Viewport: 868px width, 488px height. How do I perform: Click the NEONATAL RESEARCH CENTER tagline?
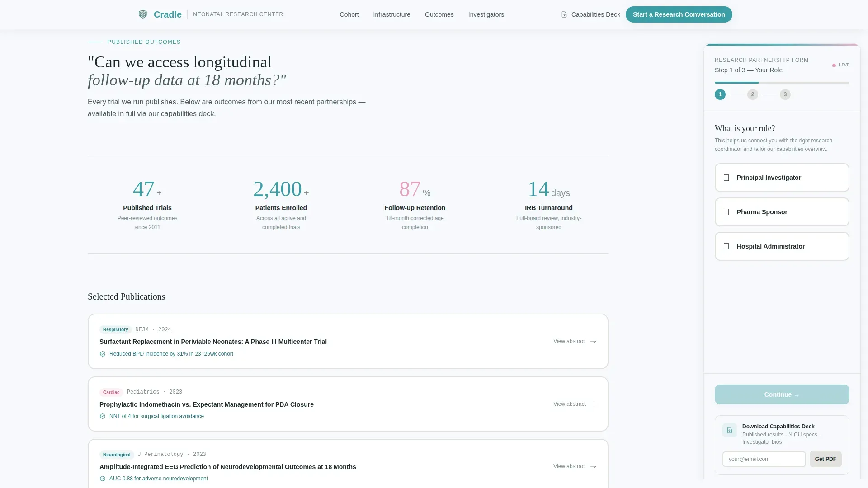[238, 14]
